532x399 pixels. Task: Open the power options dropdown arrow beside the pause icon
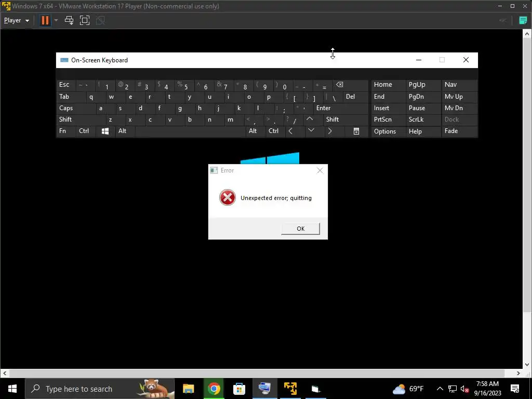pyautogui.click(x=56, y=20)
